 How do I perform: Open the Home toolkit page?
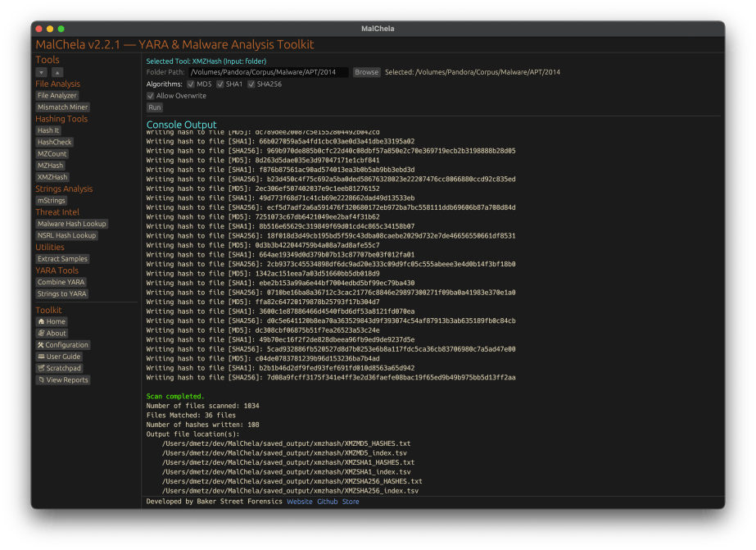(x=52, y=321)
